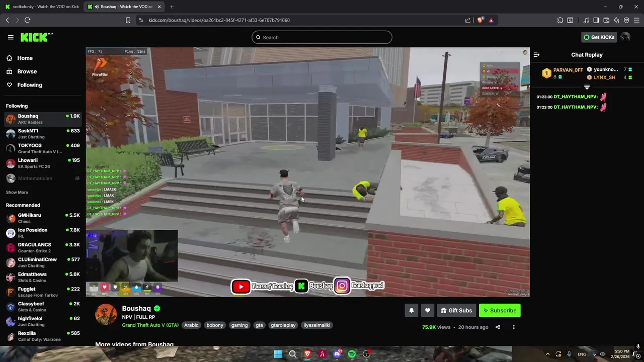The height and width of the screenshot is (362, 644).
Task: Select the gaming tag
Action: [239, 325]
